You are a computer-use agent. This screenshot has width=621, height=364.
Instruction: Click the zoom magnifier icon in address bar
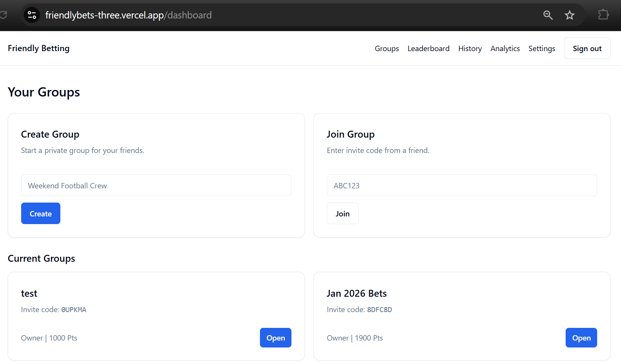tap(548, 15)
